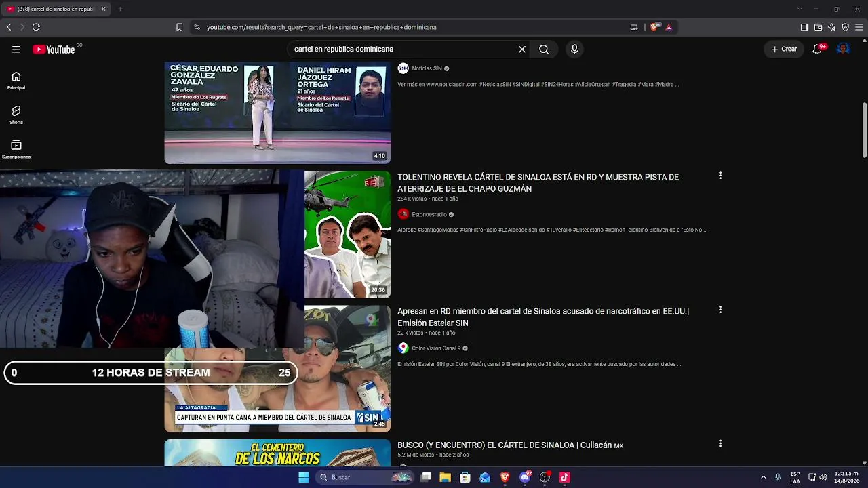868x488 pixels.
Task: Show hidden system tray icons
Action: pyautogui.click(x=764, y=477)
